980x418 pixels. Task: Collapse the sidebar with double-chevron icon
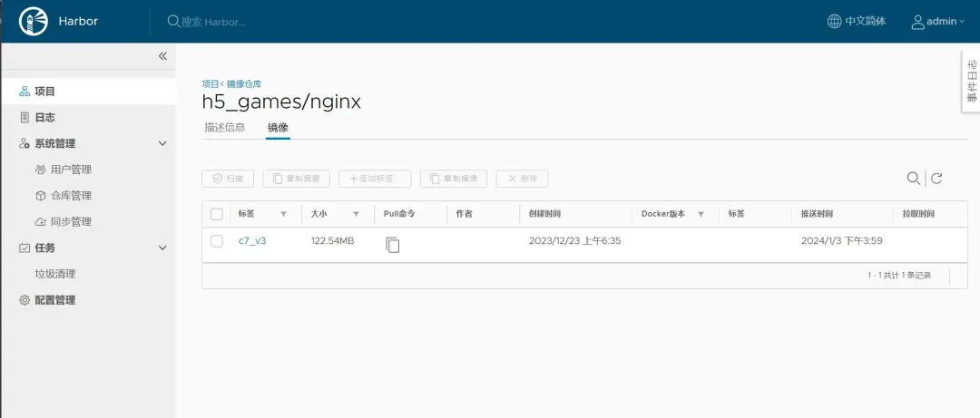pyautogui.click(x=162, y=56)
